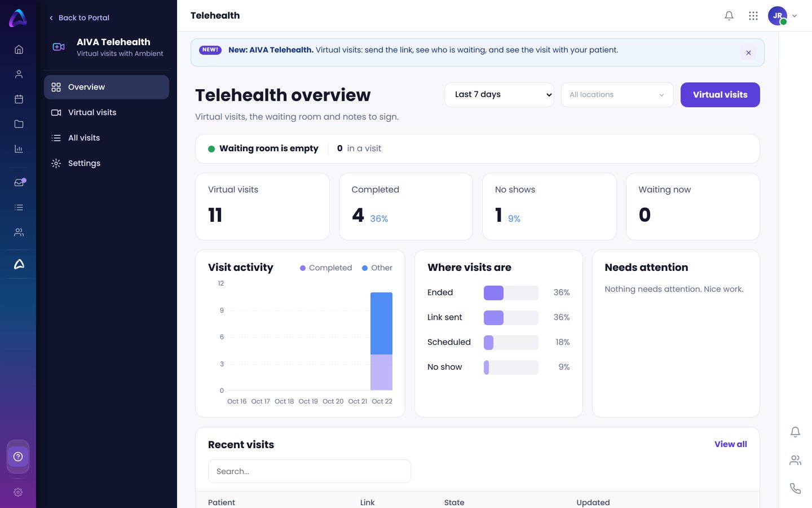Click the purple Virtual visits button
Image resolution: width=812 pixels, height=508 pixels.
tap(720, 95)
